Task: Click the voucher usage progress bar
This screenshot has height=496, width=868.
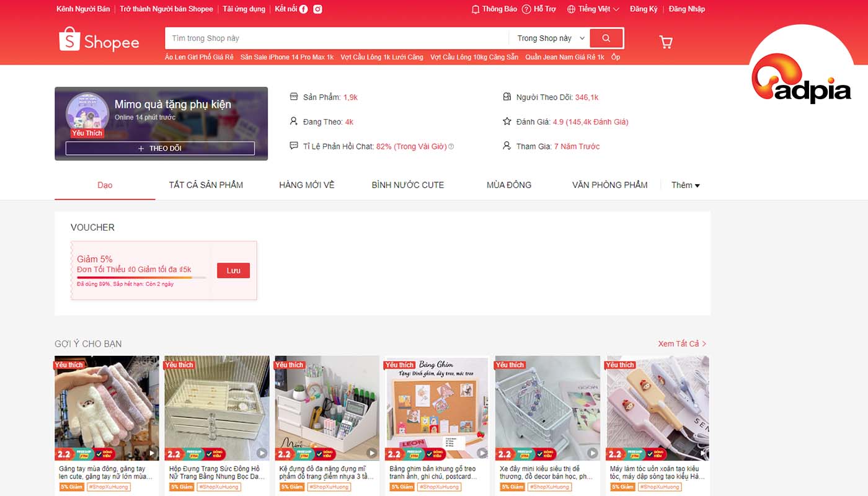Action: [x=141, y=277]
